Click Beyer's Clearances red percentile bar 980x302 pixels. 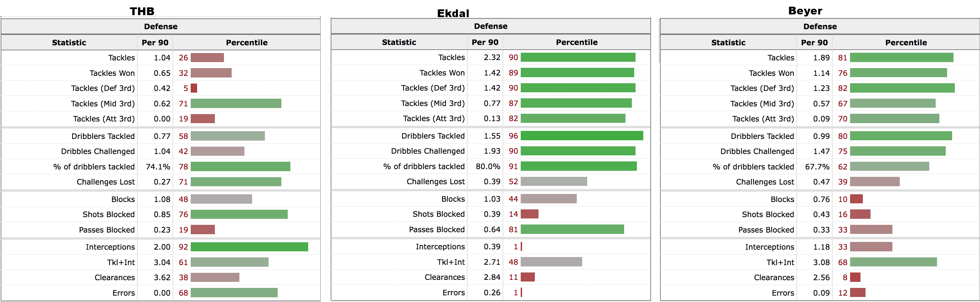coord(855,277)
